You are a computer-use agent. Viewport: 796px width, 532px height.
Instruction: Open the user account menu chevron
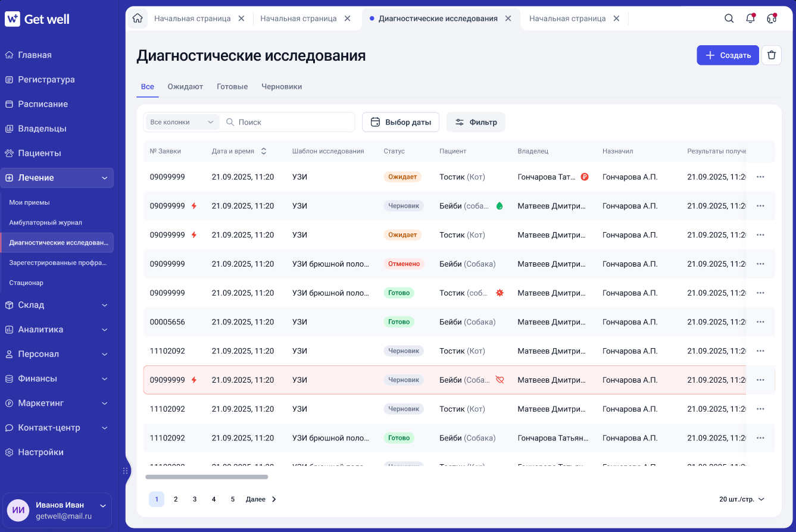(x=102, y=506)
